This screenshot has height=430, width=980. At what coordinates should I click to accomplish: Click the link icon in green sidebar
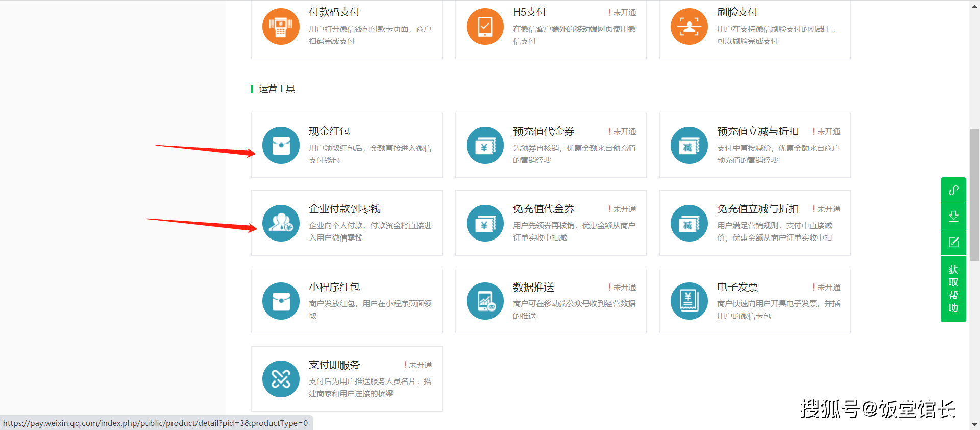(953, 190)
